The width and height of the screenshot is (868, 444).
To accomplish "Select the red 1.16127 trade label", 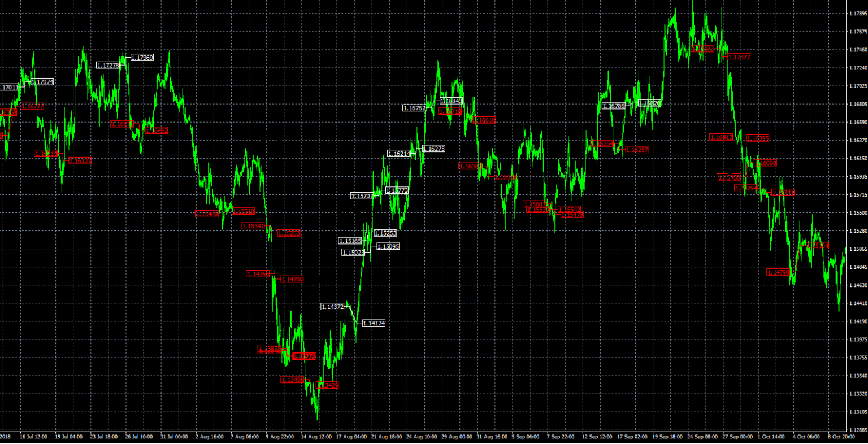I will click(x=80, y=161).
